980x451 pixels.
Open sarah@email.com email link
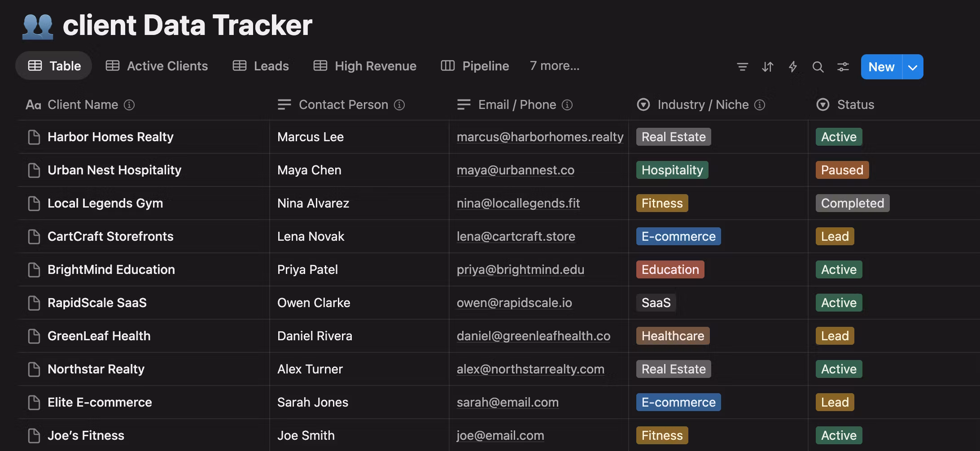pyautogui.click(x=507, y=402)
